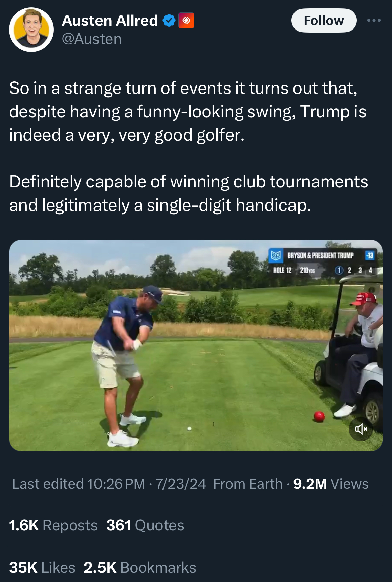Unmute the video with speaker icon
Image resolution: width=392 pixels, height=582 pixels.
[361, 429]
